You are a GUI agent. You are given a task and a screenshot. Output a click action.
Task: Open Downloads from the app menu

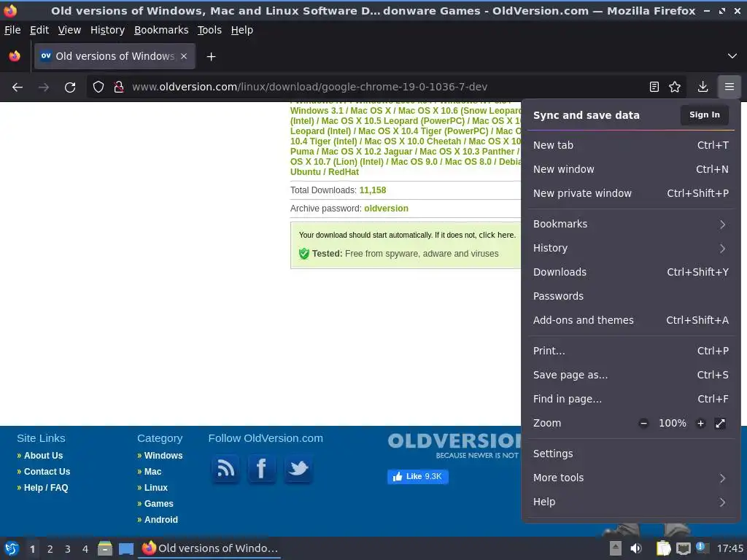631,273
